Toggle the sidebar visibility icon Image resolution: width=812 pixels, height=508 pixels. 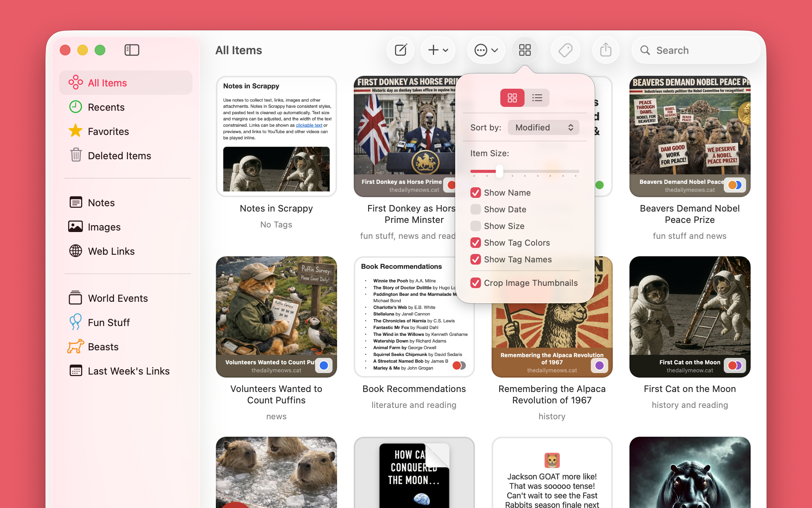pyautogui.click(x=132, y=50)
